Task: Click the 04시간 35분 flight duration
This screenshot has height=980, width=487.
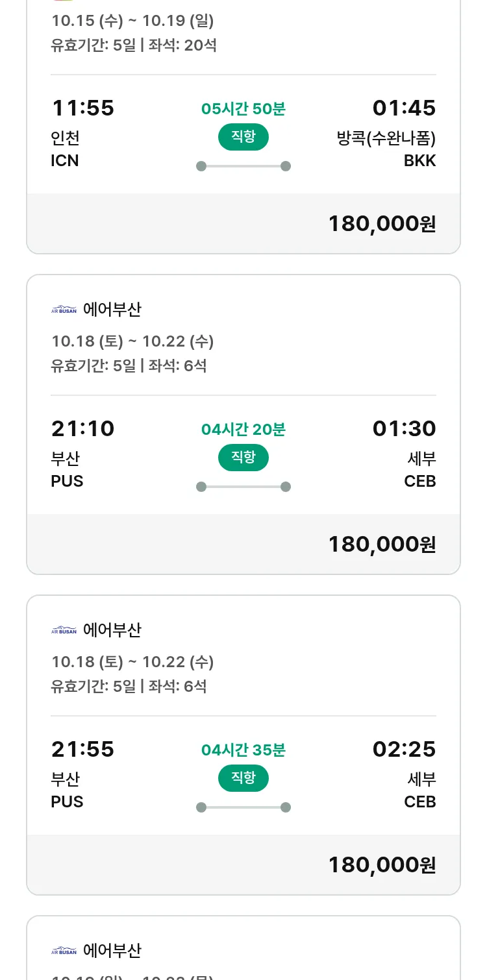Action: click(243, 750)
